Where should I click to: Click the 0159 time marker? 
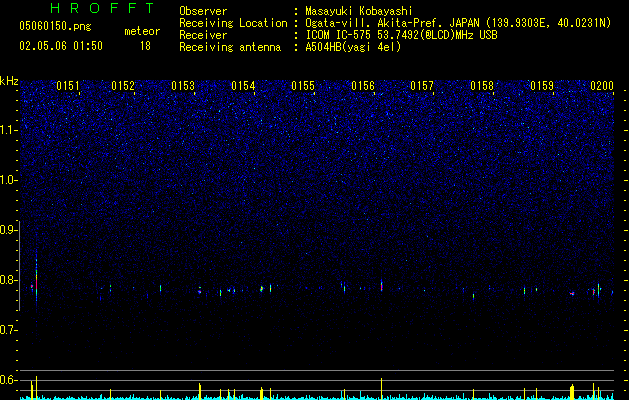click(x=542, y=86)
